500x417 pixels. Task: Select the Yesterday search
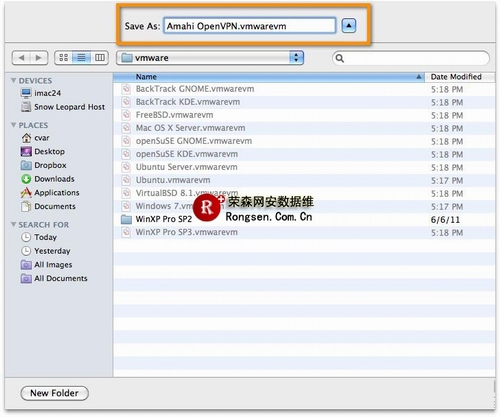pos(46,251)
